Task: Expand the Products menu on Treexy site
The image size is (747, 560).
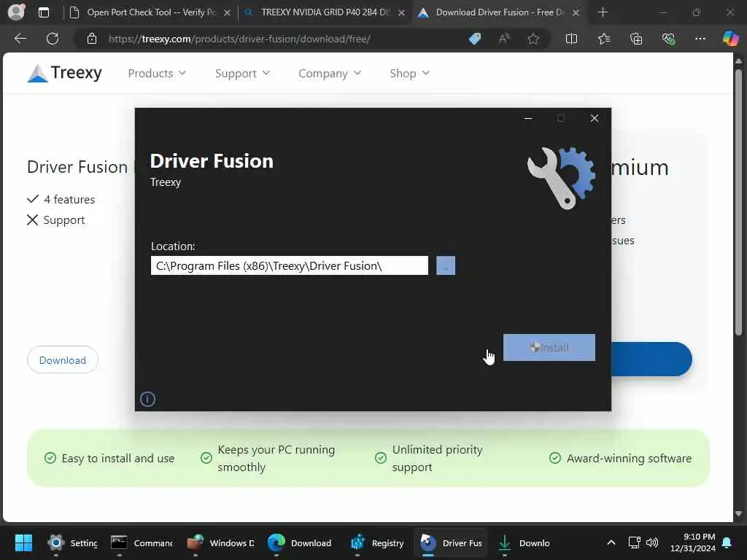Action: coord(157,74)
